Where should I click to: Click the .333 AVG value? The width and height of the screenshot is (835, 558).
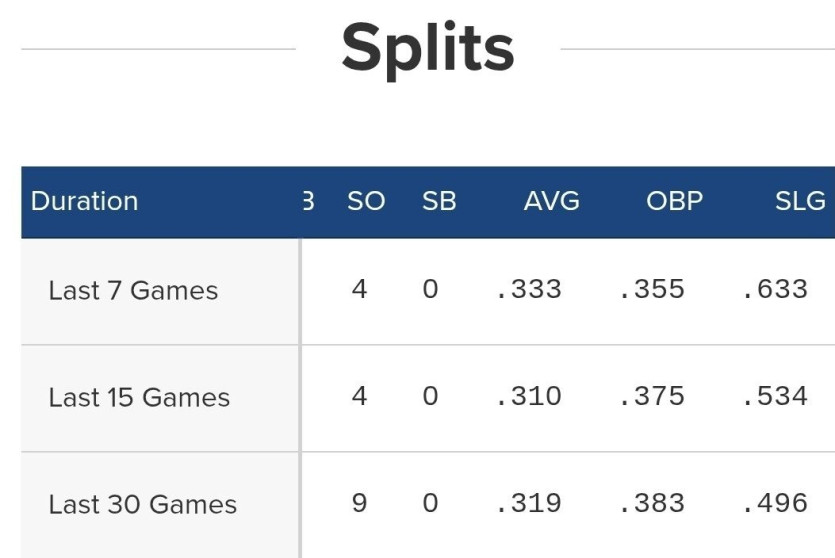(x=529, y=290)
